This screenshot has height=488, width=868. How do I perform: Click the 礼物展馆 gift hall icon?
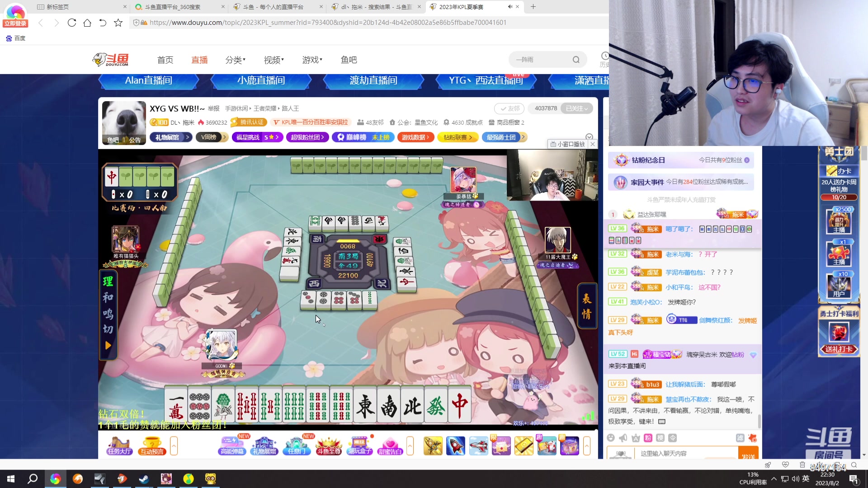click(264, 445)
